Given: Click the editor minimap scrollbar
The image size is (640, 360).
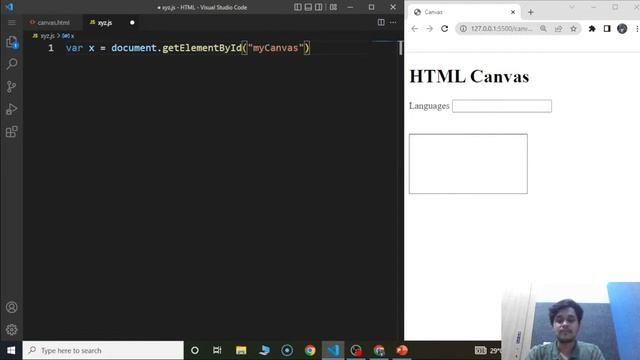Looking at the screenshot, I should tap(400, 48).
